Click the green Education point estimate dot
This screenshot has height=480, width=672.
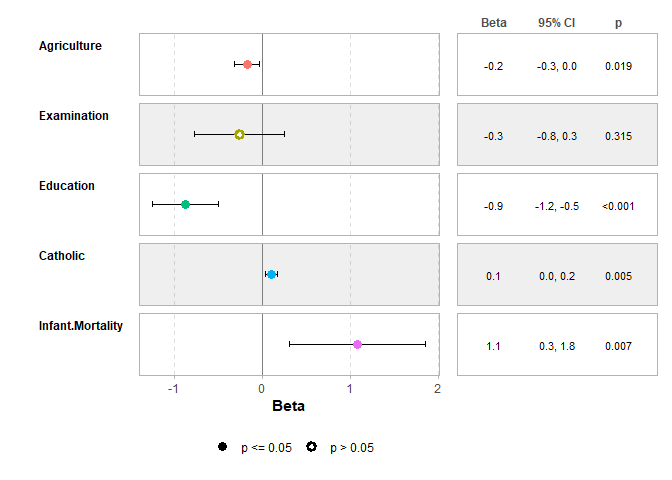click(185, 204)
